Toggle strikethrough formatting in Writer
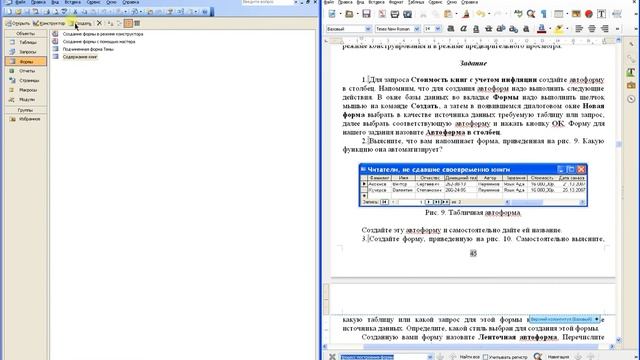This screenshot has width=640, height=360. 489,29
